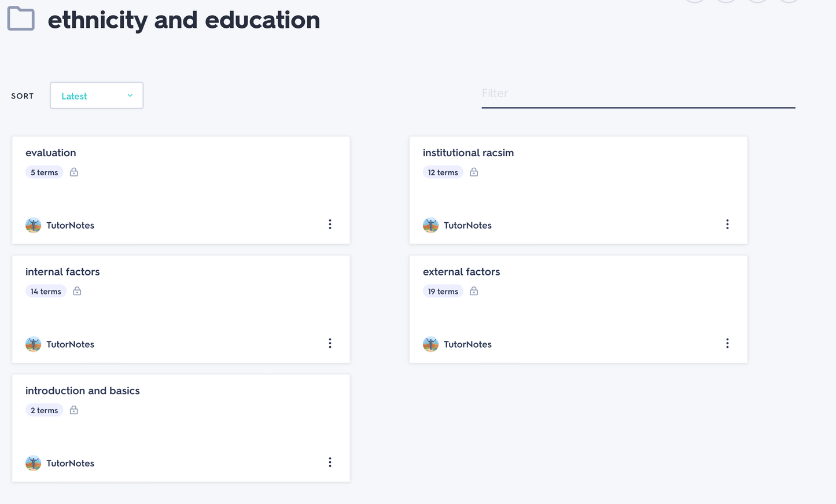The height and width of the screenshot is (504, 836).
Task: Click TutorNotes avatar on evaluation card
Action: click(34, 225)
